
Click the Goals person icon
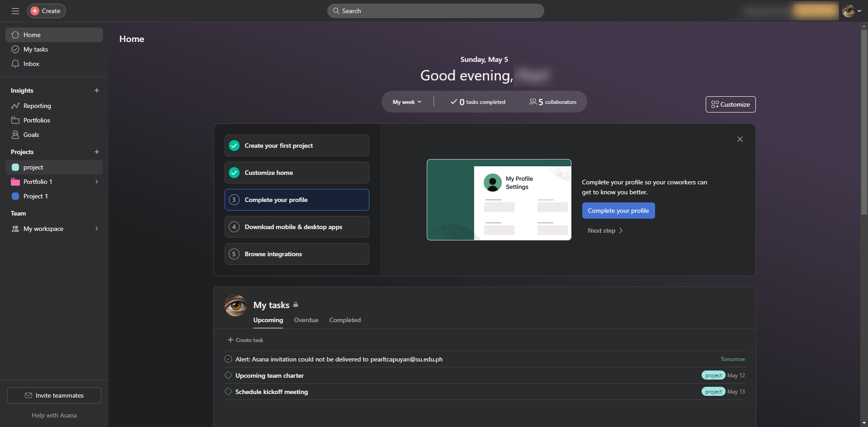(15, 135)
